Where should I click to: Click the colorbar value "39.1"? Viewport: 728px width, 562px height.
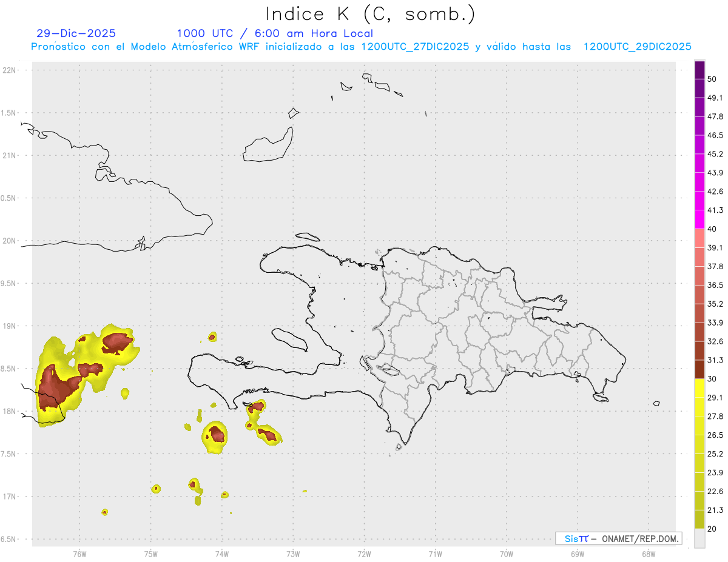[715, 248]
